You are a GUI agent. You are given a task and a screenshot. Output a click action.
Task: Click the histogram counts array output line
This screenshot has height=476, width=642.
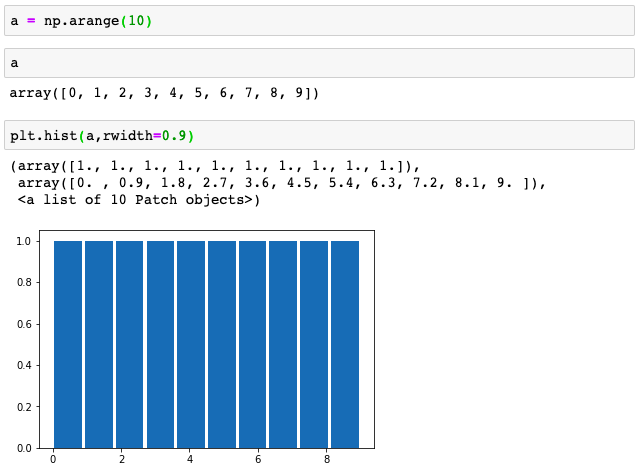[215, 166]
